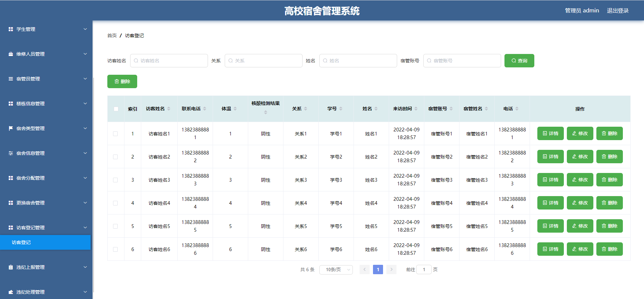
Task: Focus the 访客姓名 search input
Action: point(169,61)
